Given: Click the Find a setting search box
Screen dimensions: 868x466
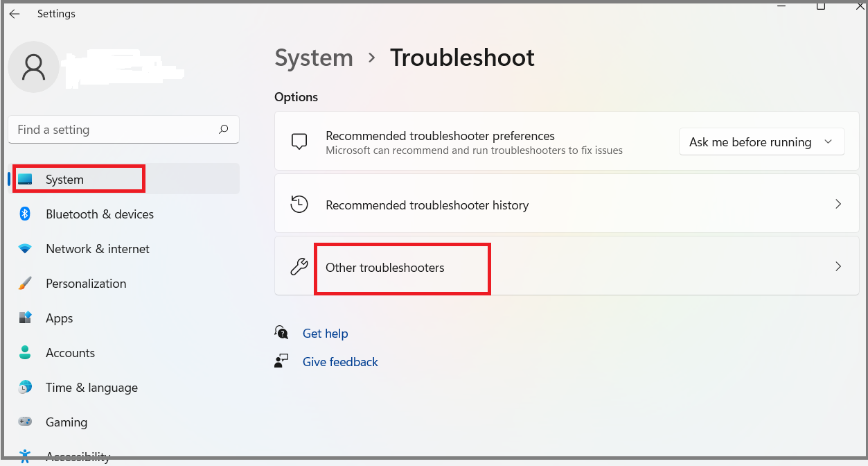Looking at the screenshot, I should [x=123, y=129].
